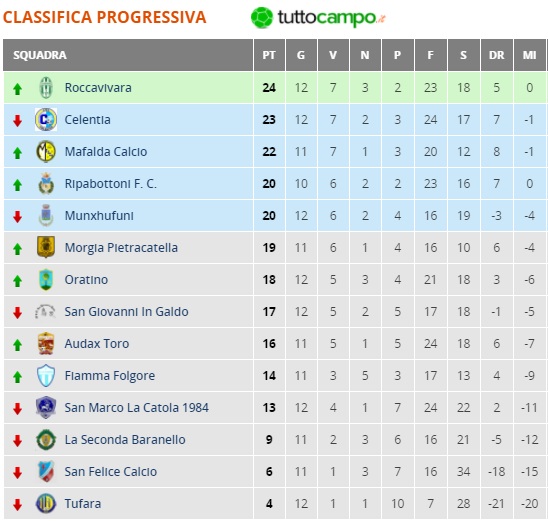
Task: Click the Roccavivara team crest icon
Action: pos(46,88)
